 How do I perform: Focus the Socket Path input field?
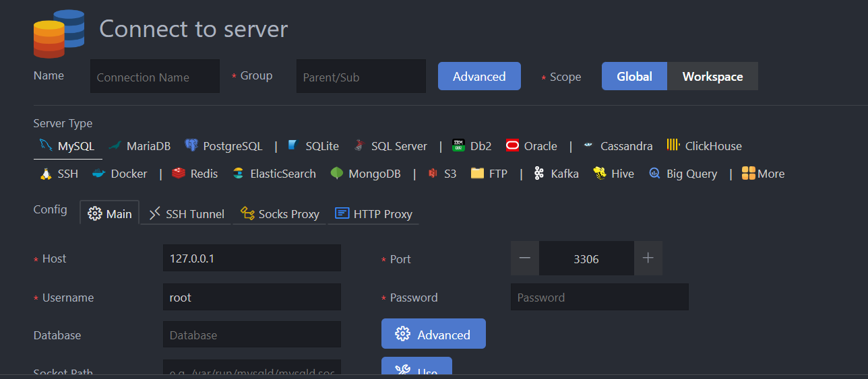point(252,368)
